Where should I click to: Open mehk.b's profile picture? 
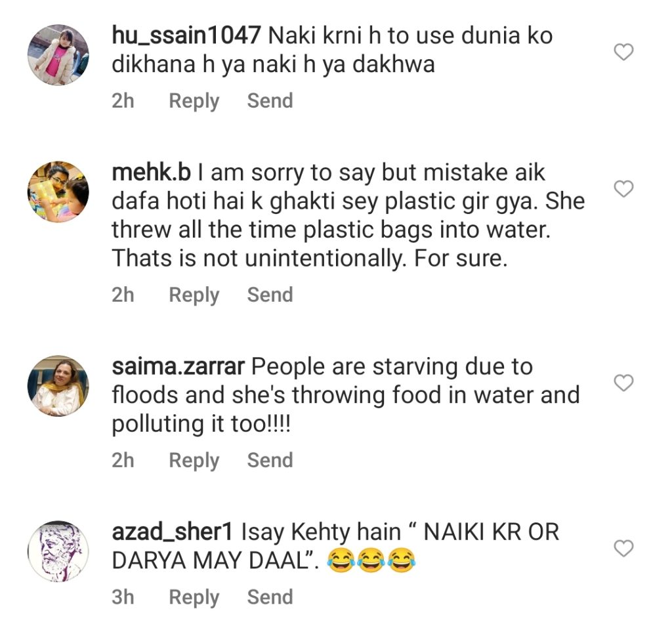coord(58,192)
